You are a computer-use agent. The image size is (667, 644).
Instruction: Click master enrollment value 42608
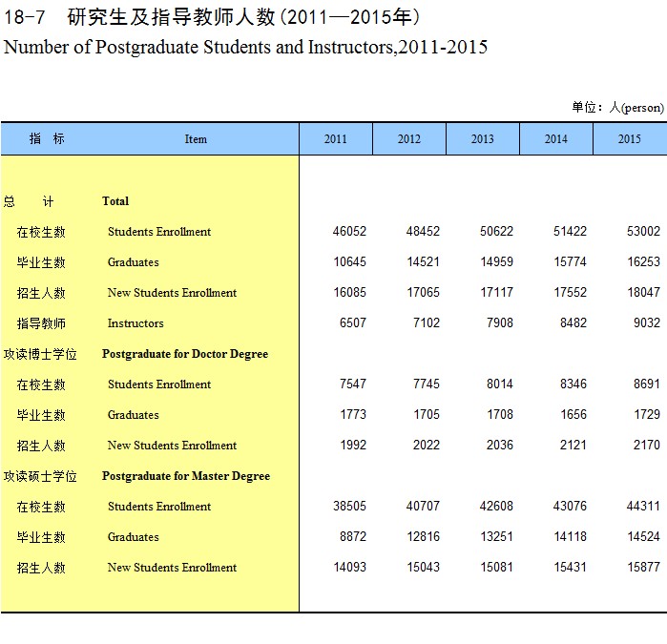(496, 506)
